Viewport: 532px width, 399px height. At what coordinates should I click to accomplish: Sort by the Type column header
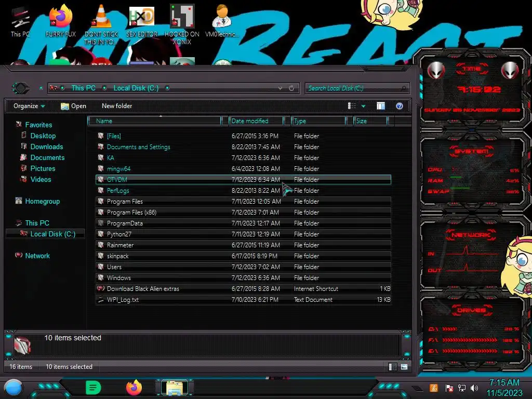click(x=318, y=121)
